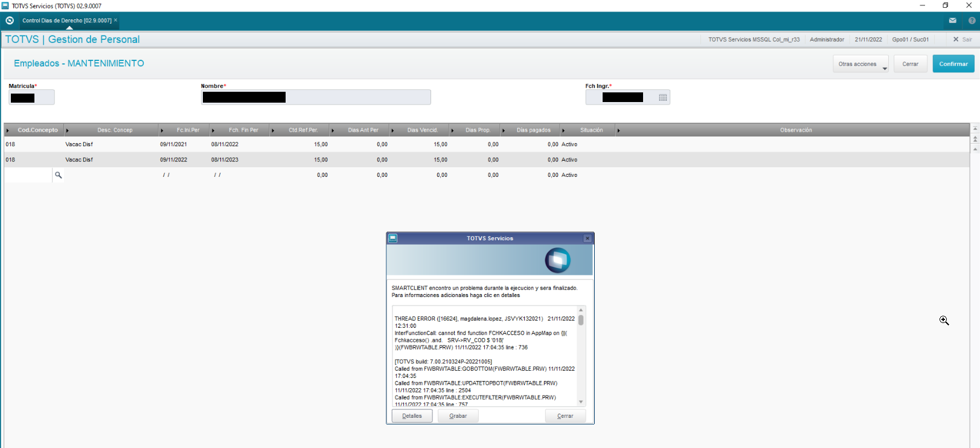Click TOTVS Servicios MSSQL Col_mi_r33 label
980x448 pixels.
point(754,39)
